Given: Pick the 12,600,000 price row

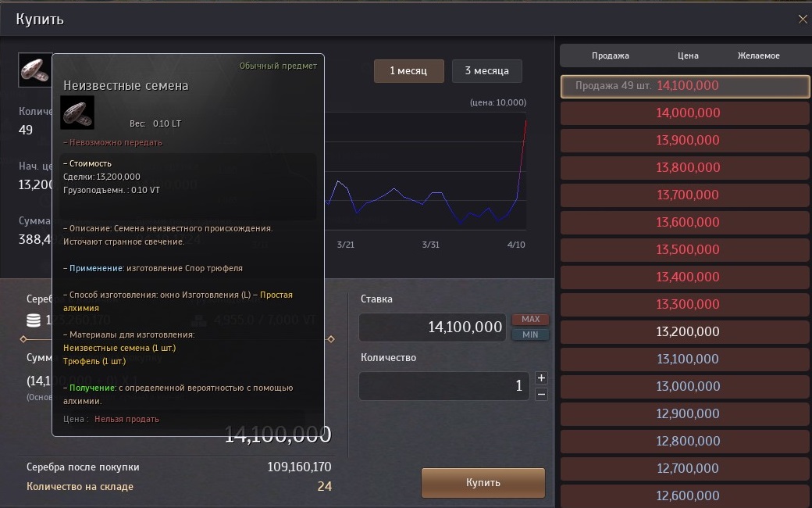Looking at the screenshot, I should coord(685,495).
